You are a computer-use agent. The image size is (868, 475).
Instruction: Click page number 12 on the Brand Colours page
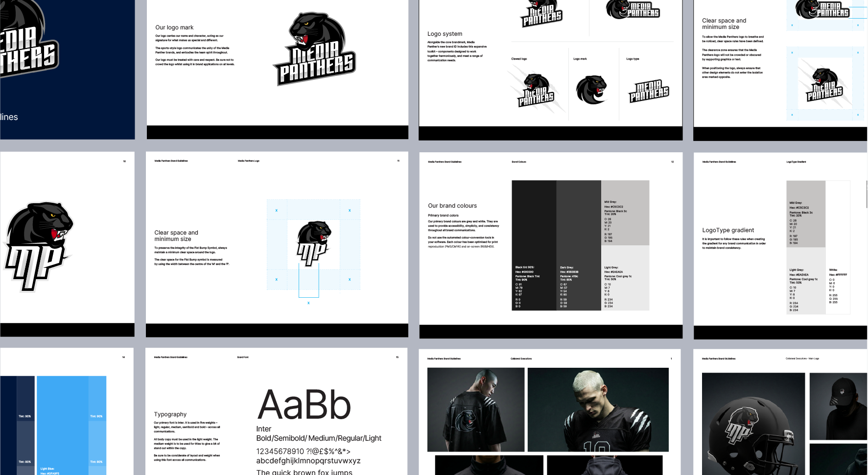pyautogui.click(x=672, y=162)
